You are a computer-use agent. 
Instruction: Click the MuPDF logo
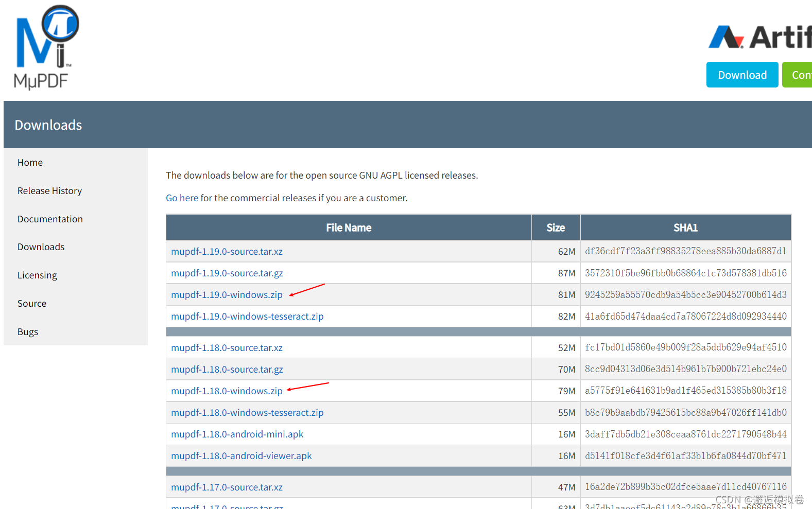[46, 47]
